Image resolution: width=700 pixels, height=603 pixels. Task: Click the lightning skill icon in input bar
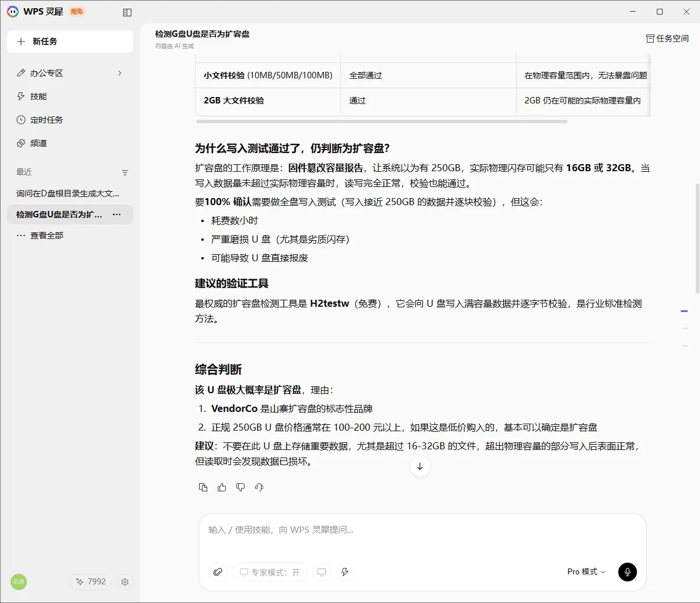[x=344, y=571]
